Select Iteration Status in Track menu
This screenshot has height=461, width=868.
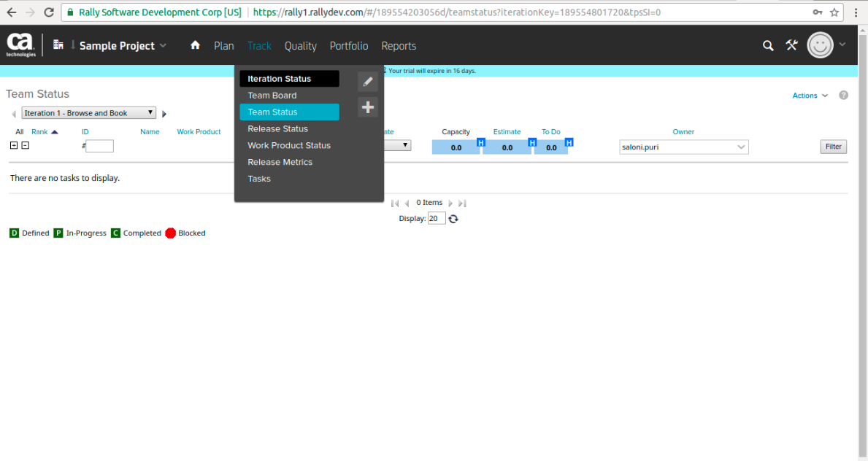290,79
